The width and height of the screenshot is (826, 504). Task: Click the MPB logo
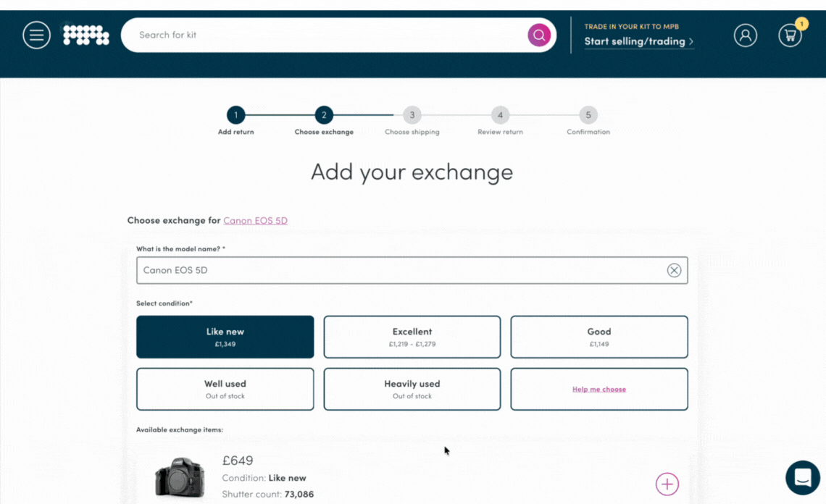(86, 35)
